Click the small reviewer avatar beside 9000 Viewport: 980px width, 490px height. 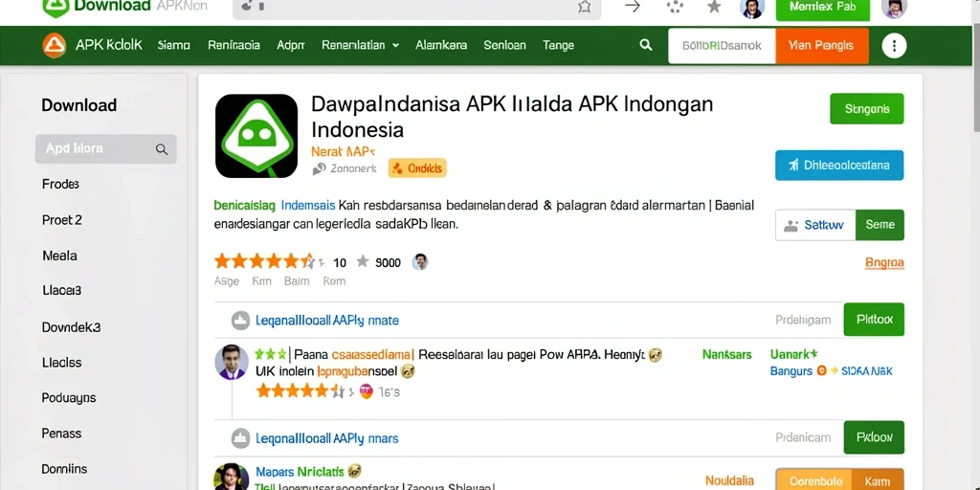(420, 262)
